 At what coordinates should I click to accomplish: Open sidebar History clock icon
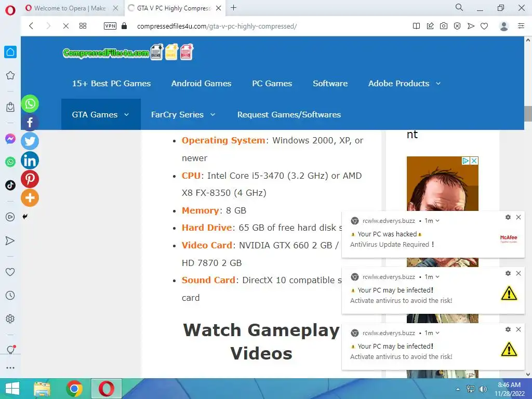(10, 296)
